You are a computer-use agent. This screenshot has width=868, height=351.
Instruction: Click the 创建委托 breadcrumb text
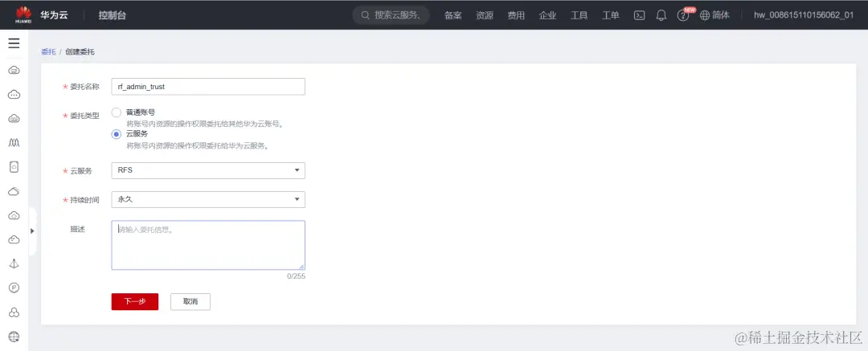point(80,52)
